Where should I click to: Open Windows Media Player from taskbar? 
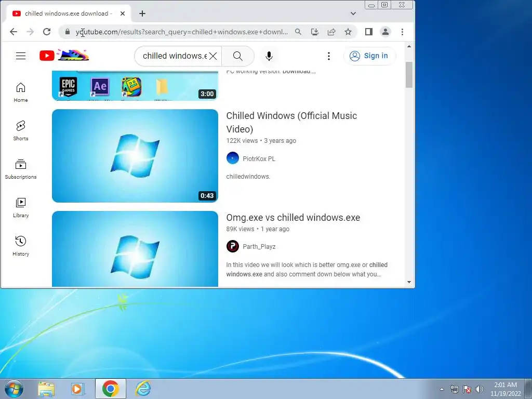pyautogui.click(x=78, y=389)
